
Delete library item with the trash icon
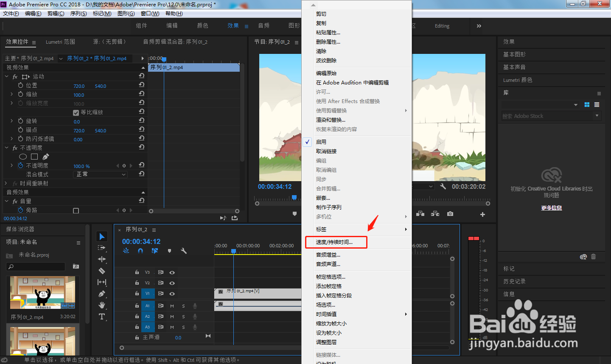coord(593,257)
